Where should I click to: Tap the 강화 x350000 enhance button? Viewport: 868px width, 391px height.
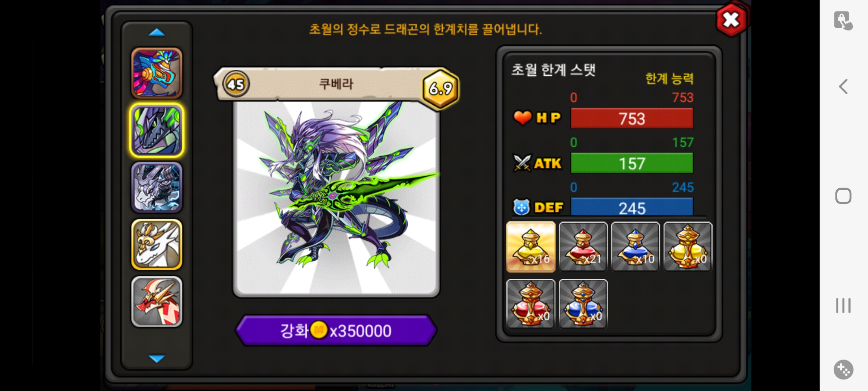point(336,330)
